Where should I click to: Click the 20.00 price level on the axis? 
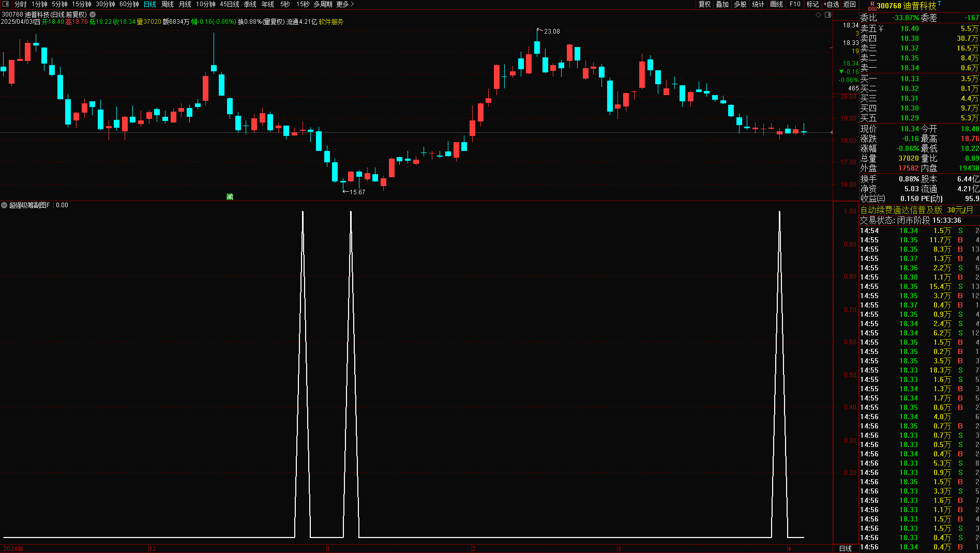[849, 97]
